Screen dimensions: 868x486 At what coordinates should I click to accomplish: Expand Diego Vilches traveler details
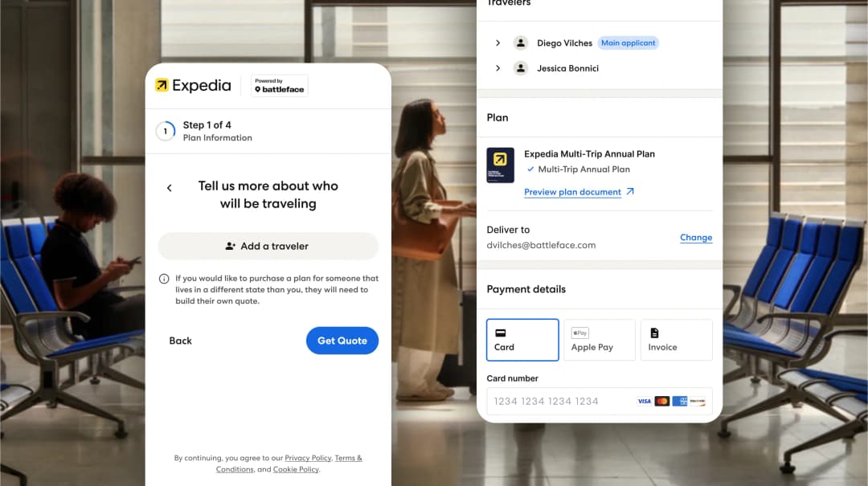tap(497, 43)
